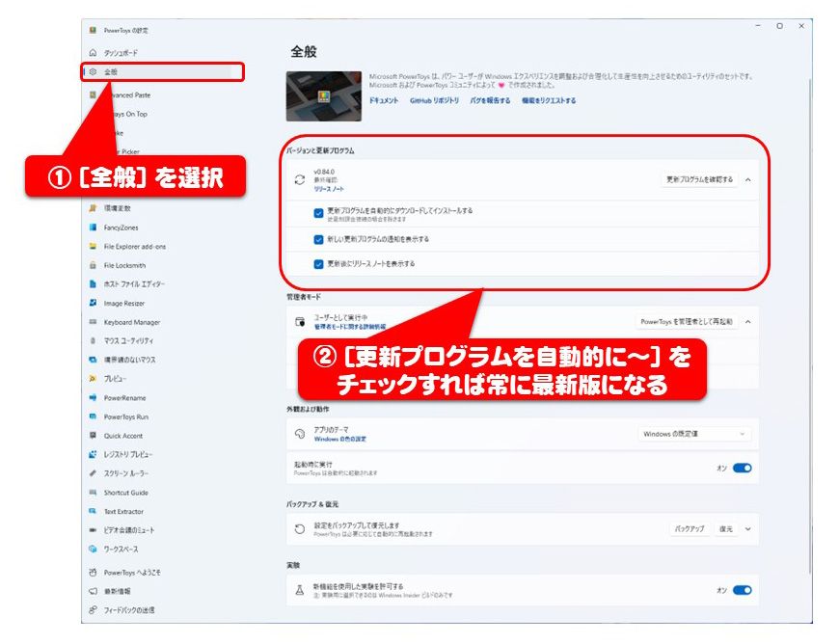Open the Advanced Paste icon in sidebar
Screen dimensions: 839x644
[94, 94]
